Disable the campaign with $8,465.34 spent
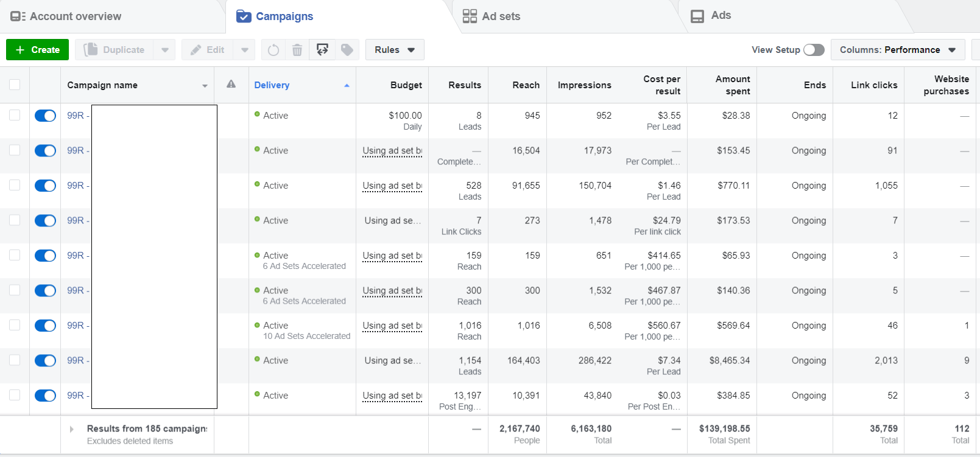Image resolution: width=980 pixels, height=457 pixels. coord(45,361)
